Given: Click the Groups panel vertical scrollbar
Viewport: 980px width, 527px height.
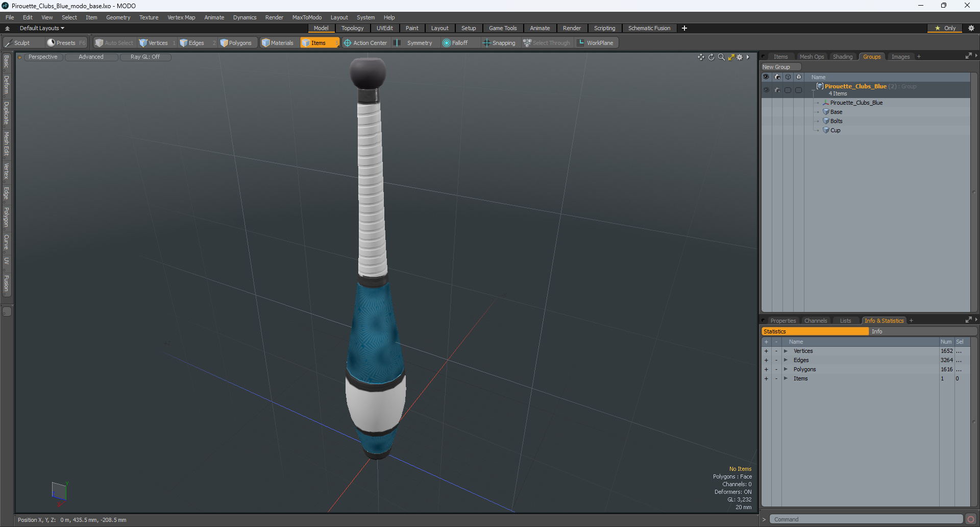Looking at the screenshot, I should 974,192.
